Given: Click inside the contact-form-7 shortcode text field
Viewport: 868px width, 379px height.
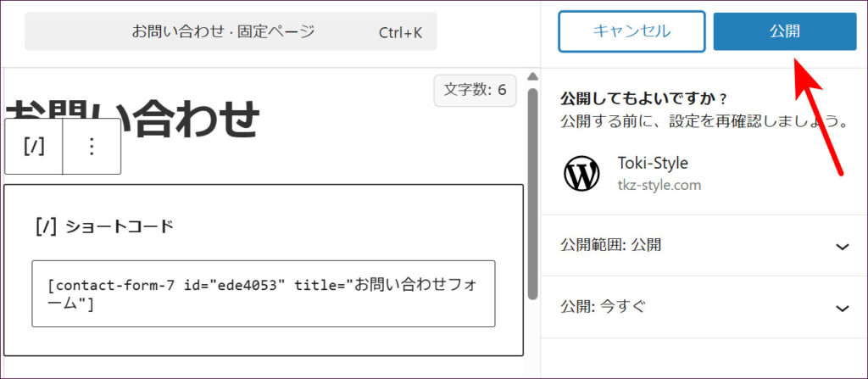Looking at the screenshot, I should (263, 293).
